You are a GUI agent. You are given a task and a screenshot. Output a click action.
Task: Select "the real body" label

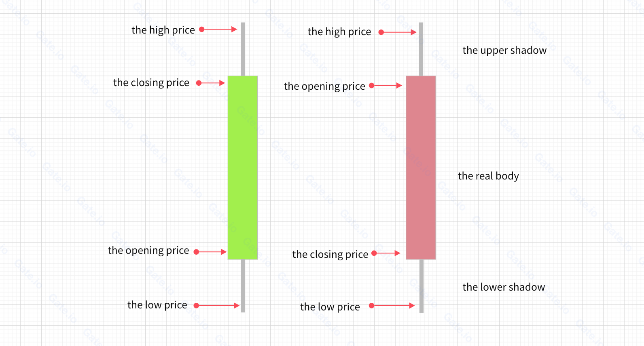[488, 176]
